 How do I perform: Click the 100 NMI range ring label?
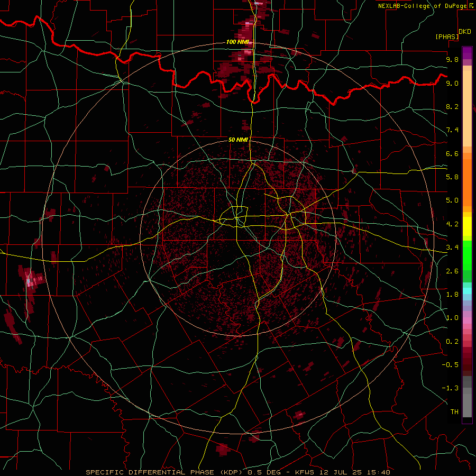[x=237, y=42]
